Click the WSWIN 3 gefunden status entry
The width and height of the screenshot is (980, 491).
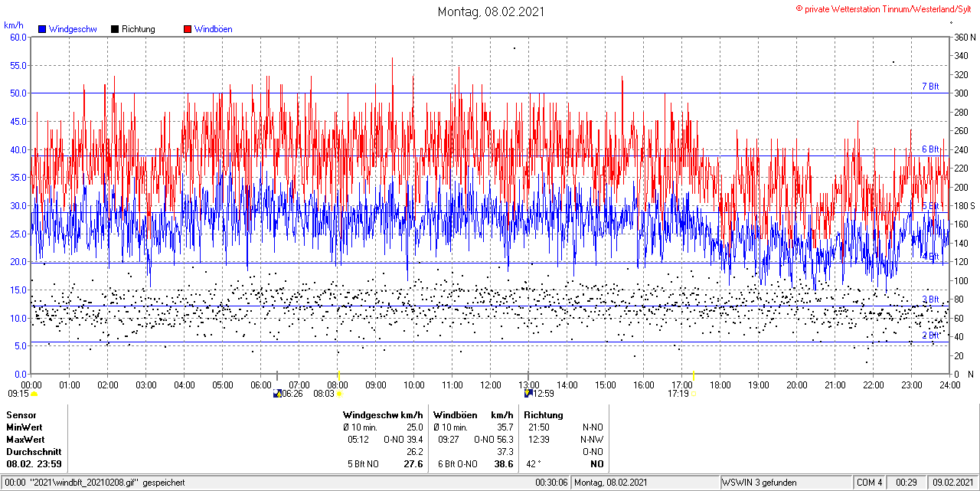click(x=759, y=483)
